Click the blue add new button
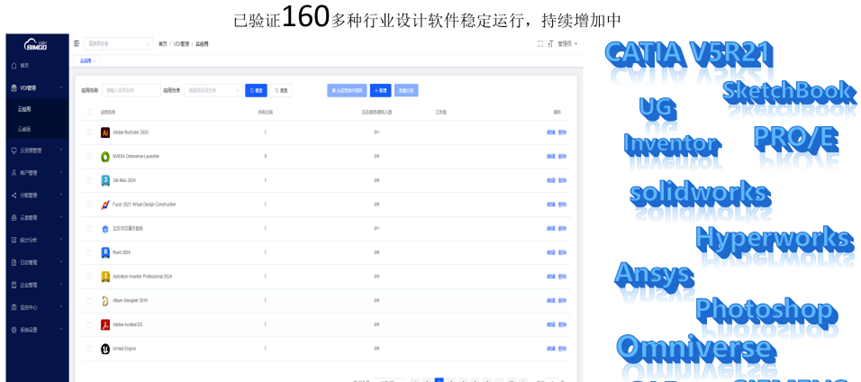861x382 pixels. coord(381,91)
